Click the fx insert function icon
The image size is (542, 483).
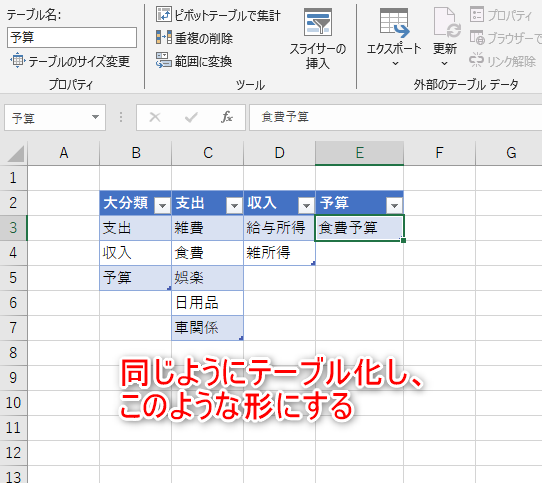pos(226,118)
